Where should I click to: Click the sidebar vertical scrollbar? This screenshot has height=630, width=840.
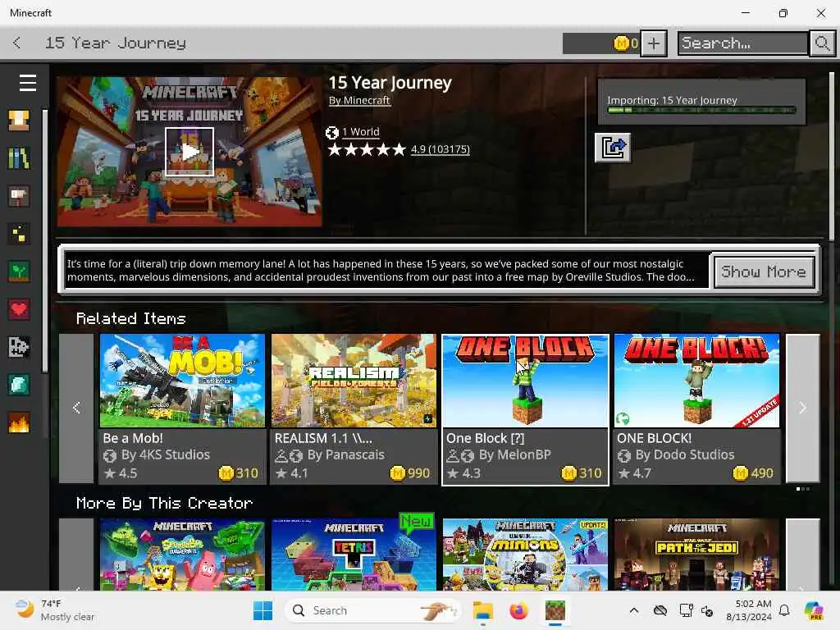click(45, 241)
